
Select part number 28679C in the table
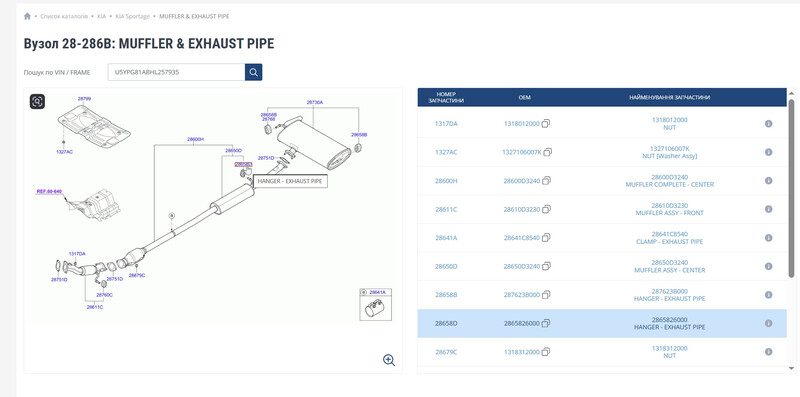click(446, 352)
